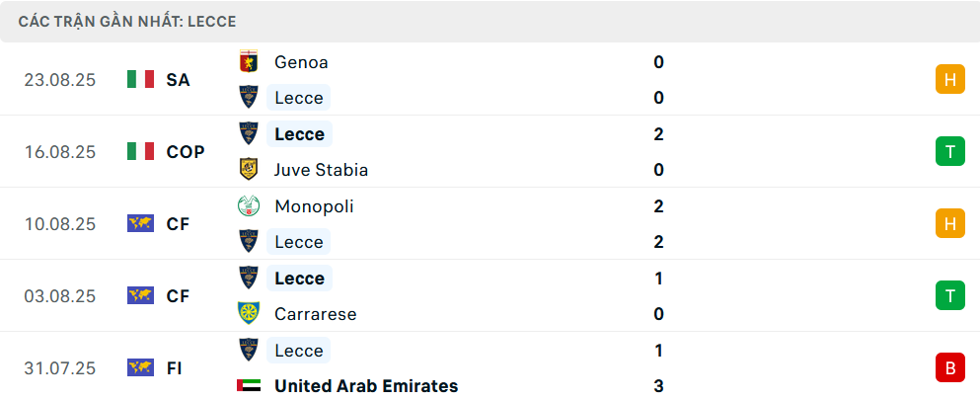
Task: Click Italy flag beside SA league
Action: click(141, 80)
